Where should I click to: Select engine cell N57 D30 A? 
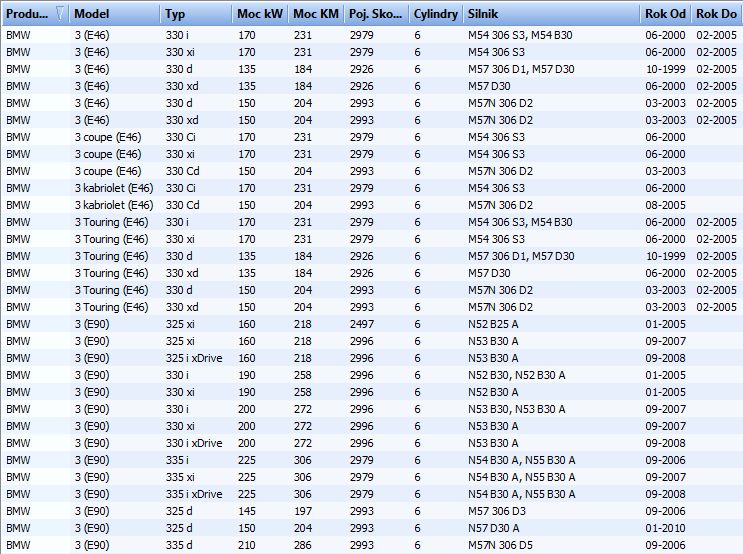click(x=493, y=528)
